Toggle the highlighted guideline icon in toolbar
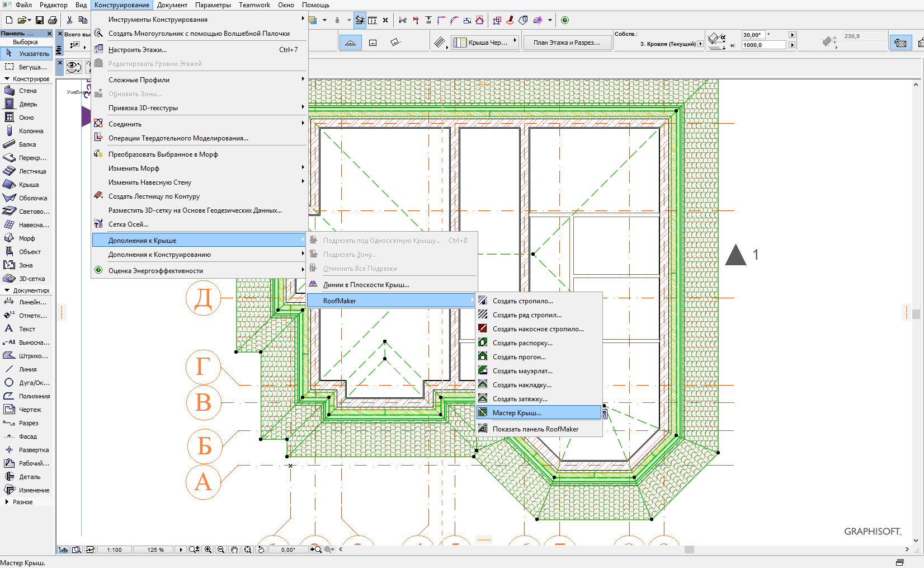The width and height of the screenshot is (924, 568). [360, 20]
